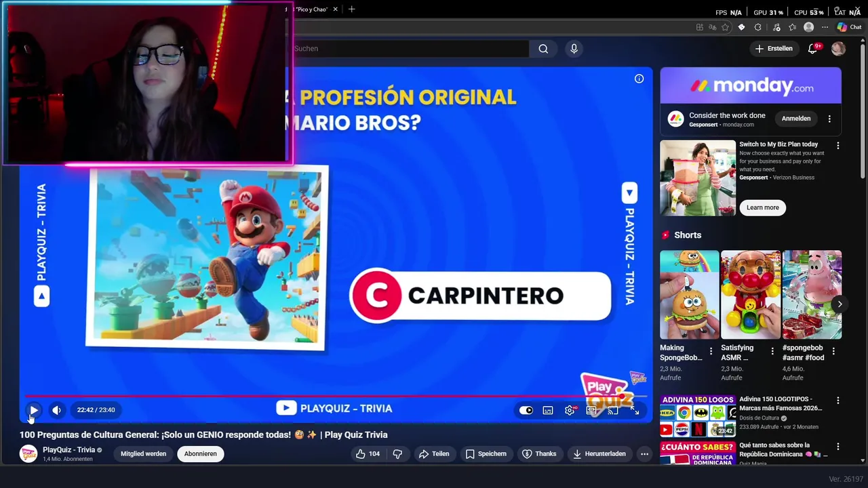Open Verizon ad thumbnail with woman in apron
The height and width of the screenshot is (488, 868).
tap(698, 178)
